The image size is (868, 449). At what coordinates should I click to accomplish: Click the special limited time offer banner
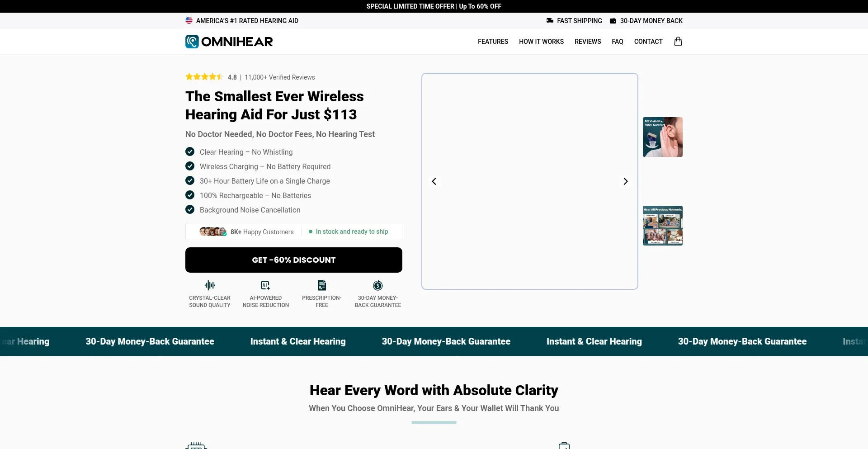tap(434, 6)
